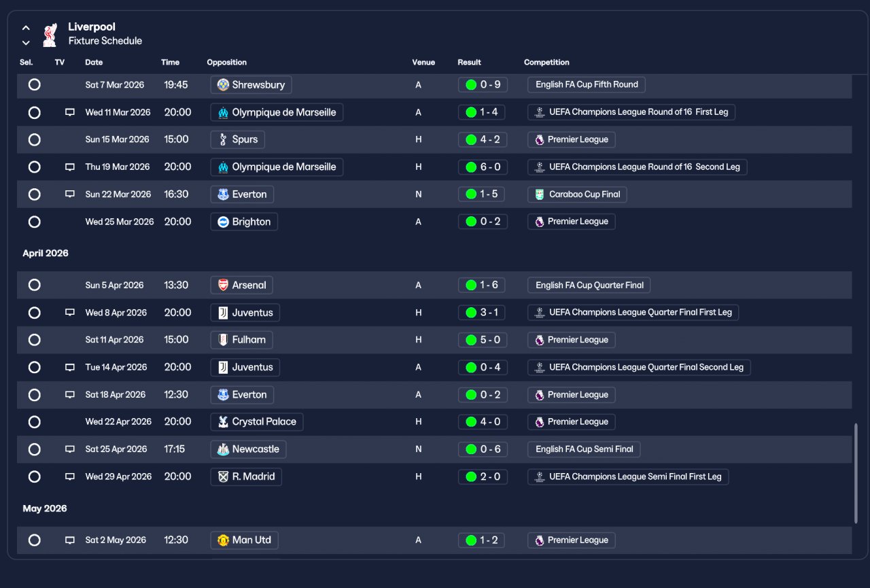870x588 pixels.
Task: Open Premier League on the Spurs row
Action: (x=572, y=139)
